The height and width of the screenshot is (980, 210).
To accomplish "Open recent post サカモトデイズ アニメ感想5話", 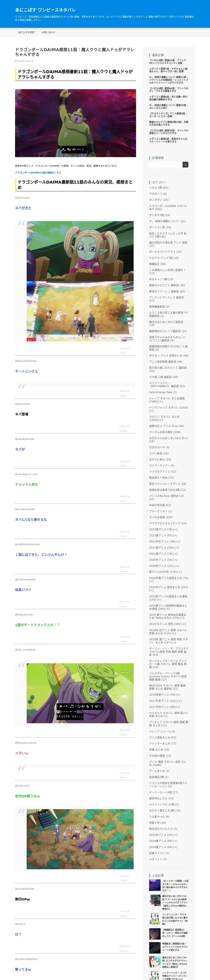I will [x=168, y=115].
